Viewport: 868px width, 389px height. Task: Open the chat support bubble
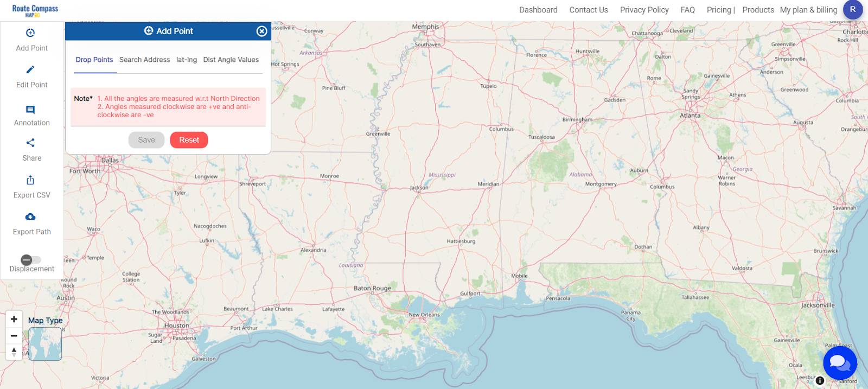pos(840,363)
